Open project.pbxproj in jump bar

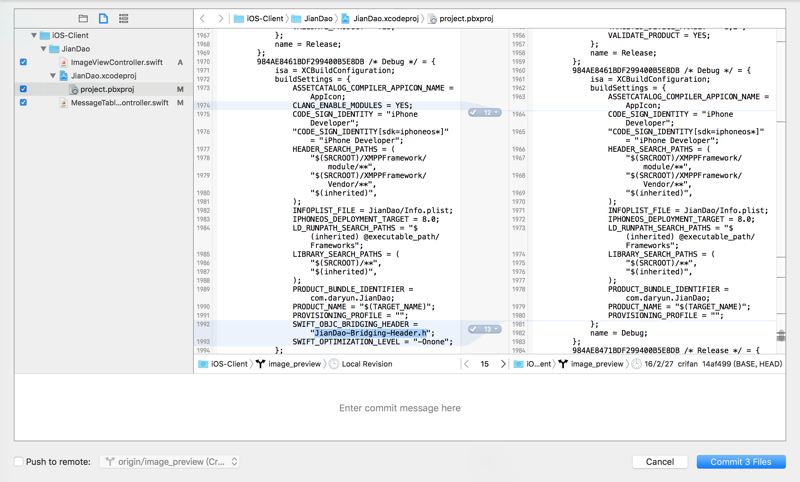(461, 18)
